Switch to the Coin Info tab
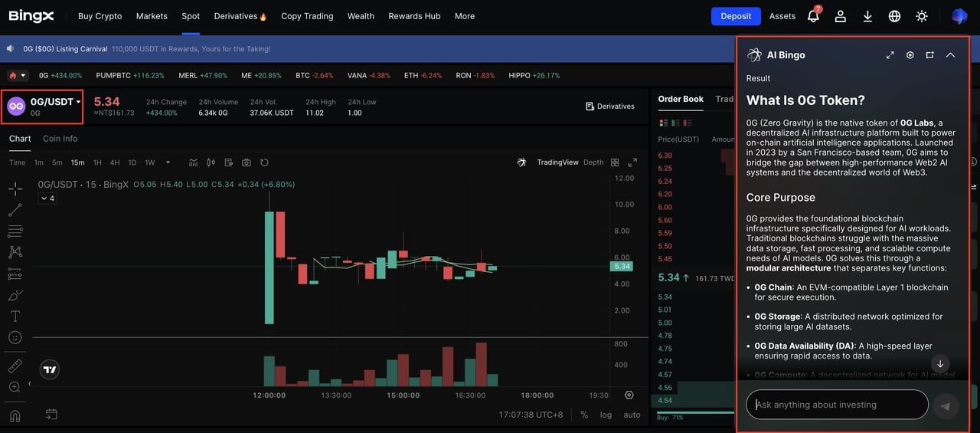The width and height of the screenshot is (980, 433). coord(60,139)
